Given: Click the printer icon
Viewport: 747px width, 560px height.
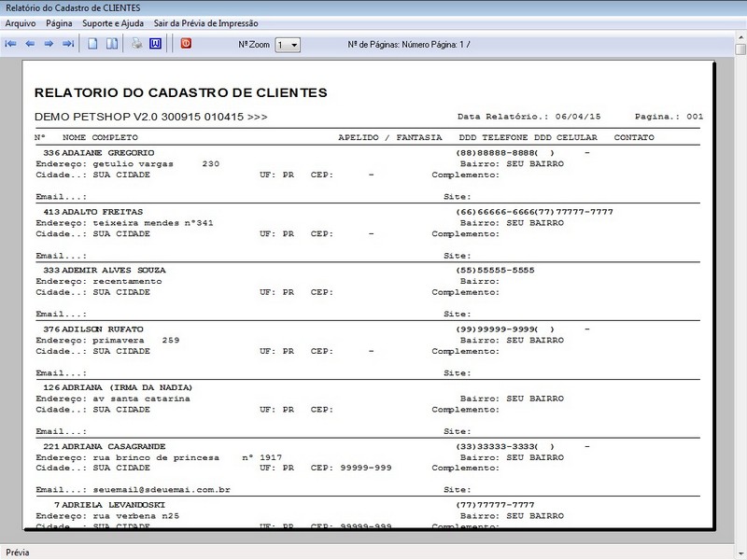Looking at the screenshot, I should pos(136,44).
